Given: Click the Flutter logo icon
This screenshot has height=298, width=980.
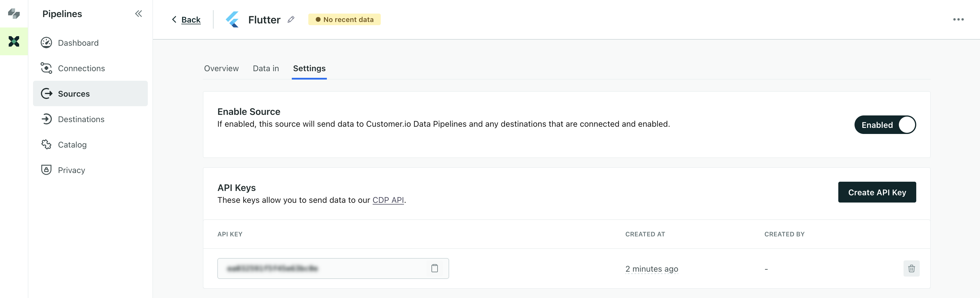Looking at the screenshot, I should [232, 19].
